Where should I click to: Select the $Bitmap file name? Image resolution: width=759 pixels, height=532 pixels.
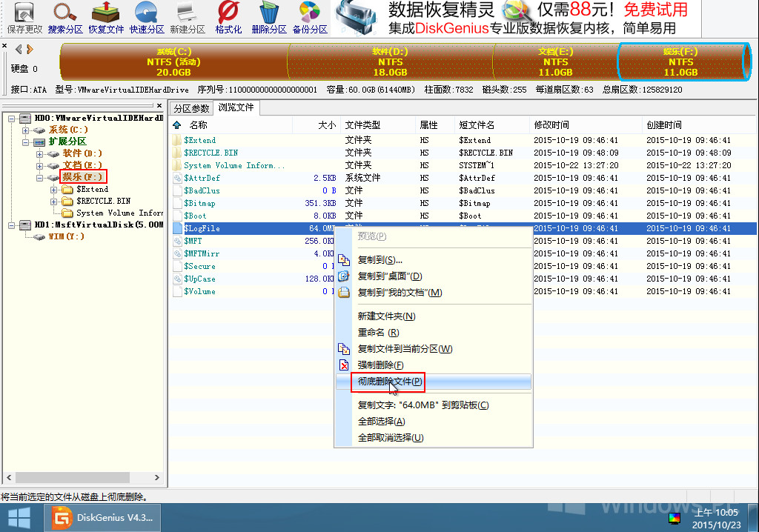point(199,203)
